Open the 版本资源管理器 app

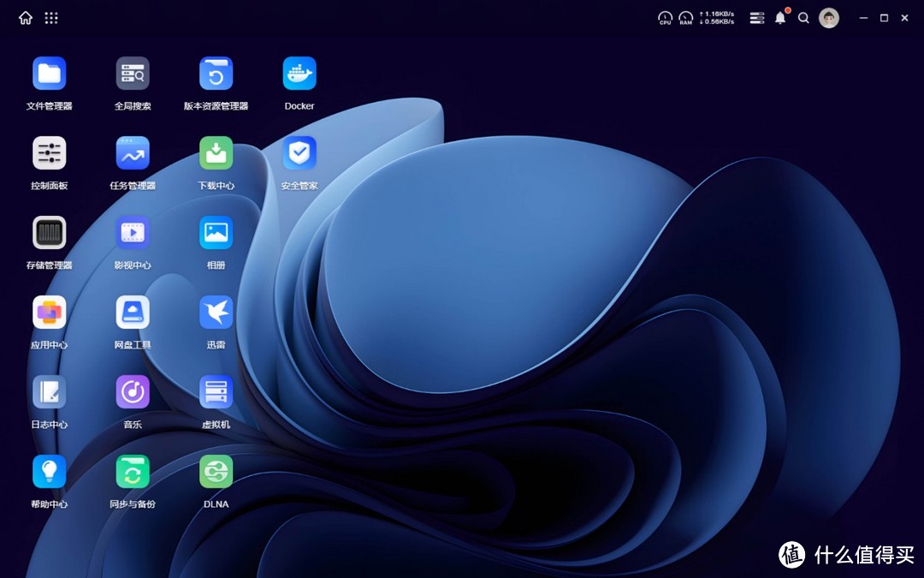coord(216,74)
